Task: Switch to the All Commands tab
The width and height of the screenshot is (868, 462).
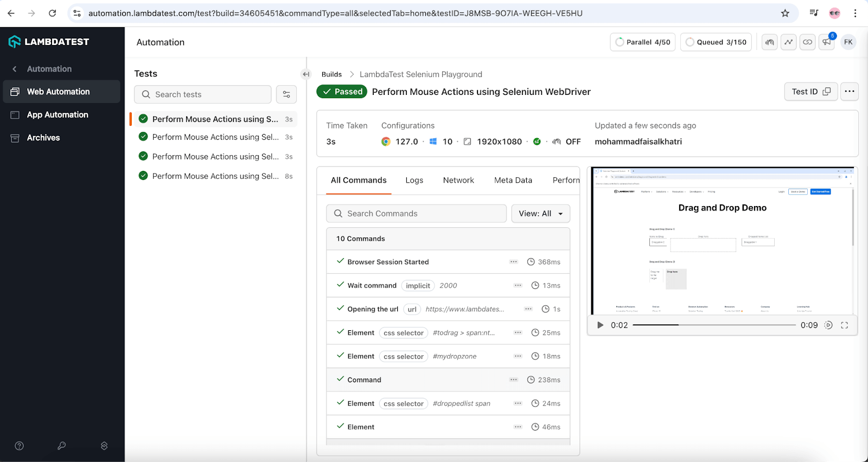Action: (359, 181)
